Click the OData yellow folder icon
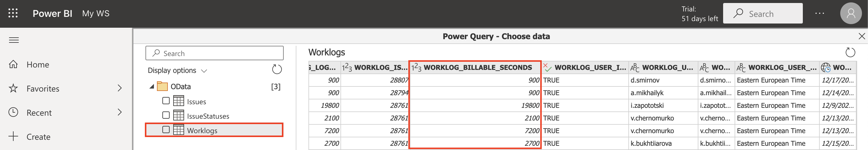 [x=162, y=86]
